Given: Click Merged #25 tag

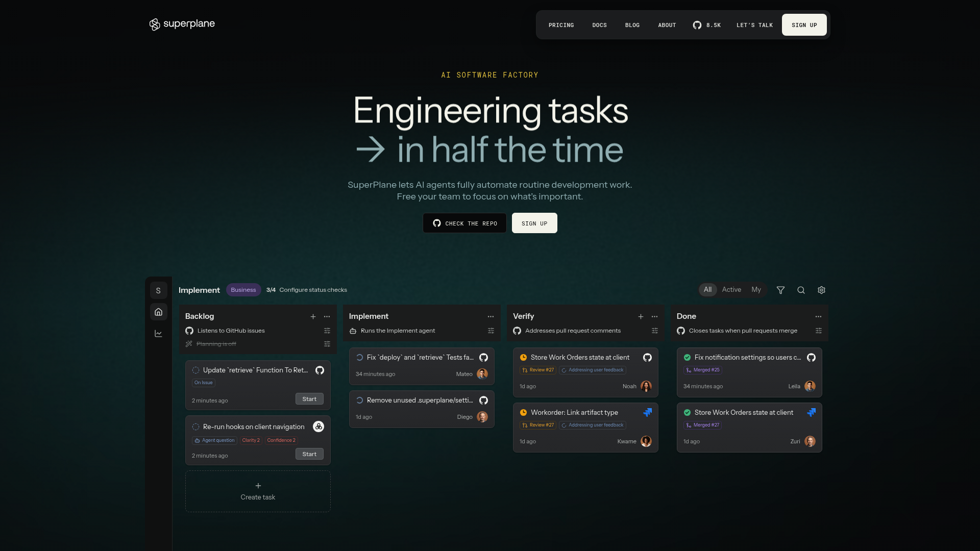Looking at the screenshot, I should 703,370.
